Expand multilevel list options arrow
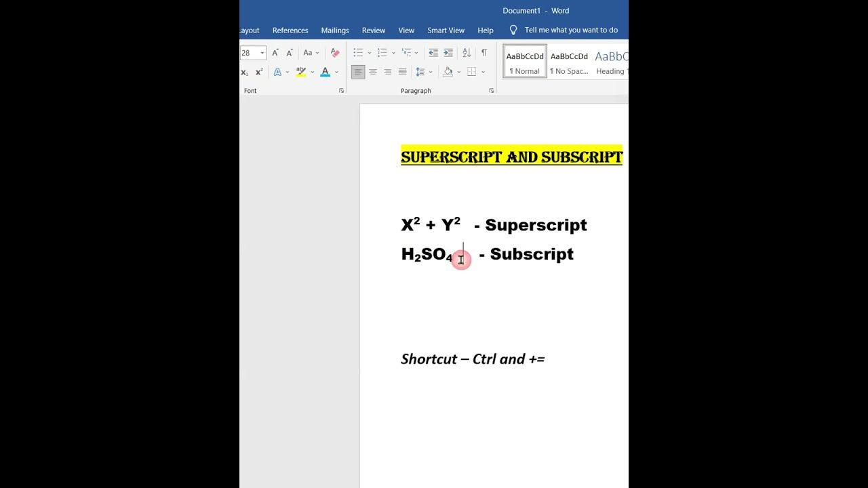Viewport: 868px width, 488px height. coord(416,53)
